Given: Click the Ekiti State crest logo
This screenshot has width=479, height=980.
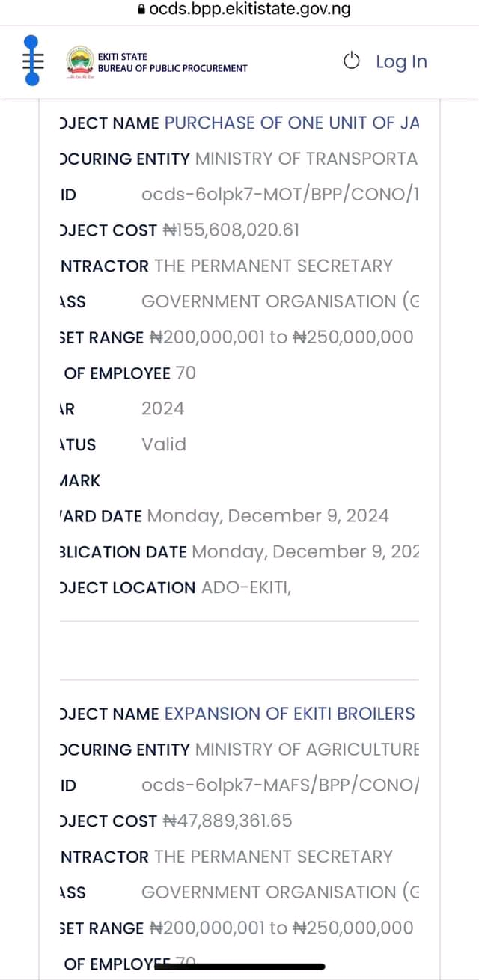Looking at the screenshot, I should [80, 62].
